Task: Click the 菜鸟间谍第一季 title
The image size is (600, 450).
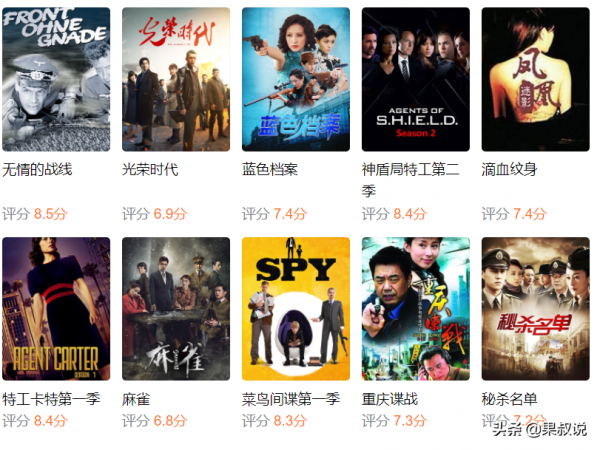Action: point(291,399)
